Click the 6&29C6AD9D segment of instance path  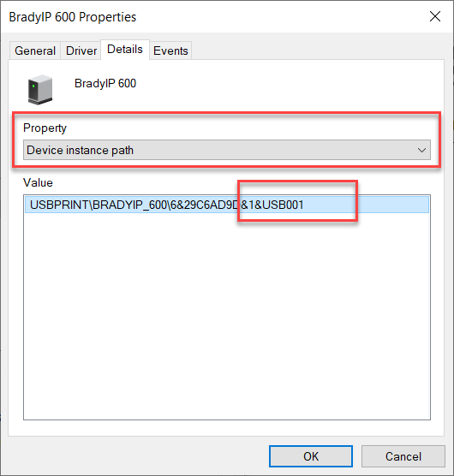(x=205, y=205)
